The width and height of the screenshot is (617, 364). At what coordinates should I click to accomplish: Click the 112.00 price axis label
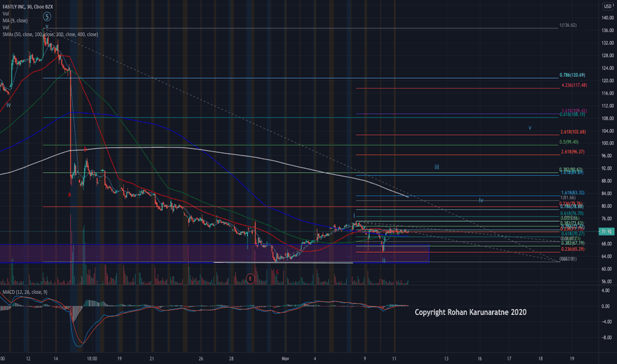click(x=608, y=106)
